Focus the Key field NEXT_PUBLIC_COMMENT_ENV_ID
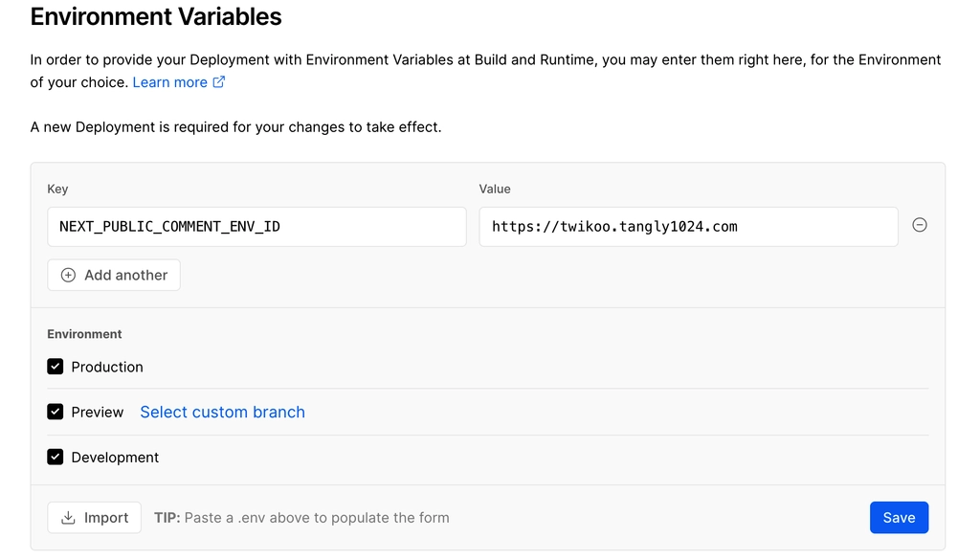 [256, 226]
